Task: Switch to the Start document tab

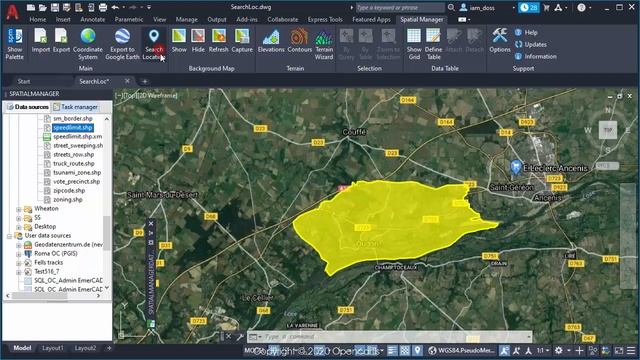Action: point(24,81)
